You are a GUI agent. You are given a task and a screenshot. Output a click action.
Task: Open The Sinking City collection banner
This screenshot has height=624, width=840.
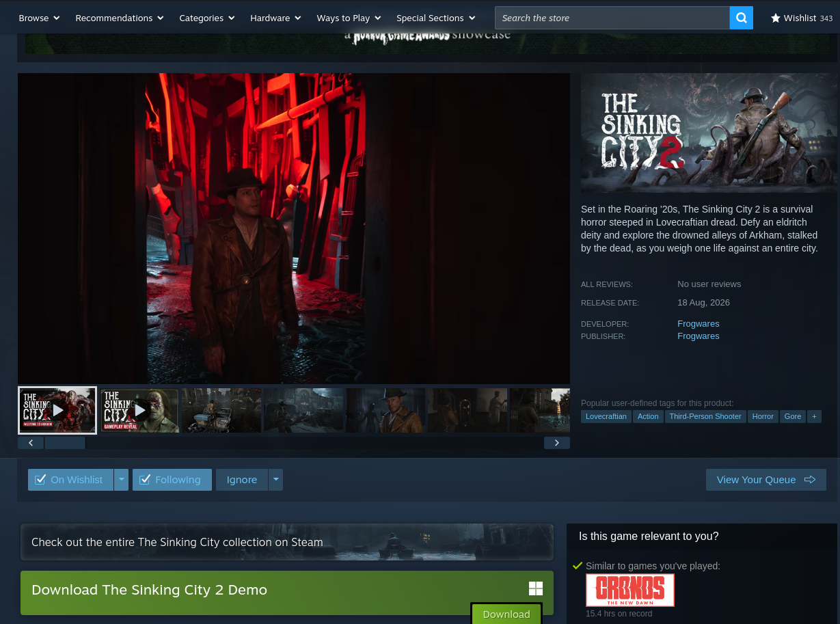287,542
